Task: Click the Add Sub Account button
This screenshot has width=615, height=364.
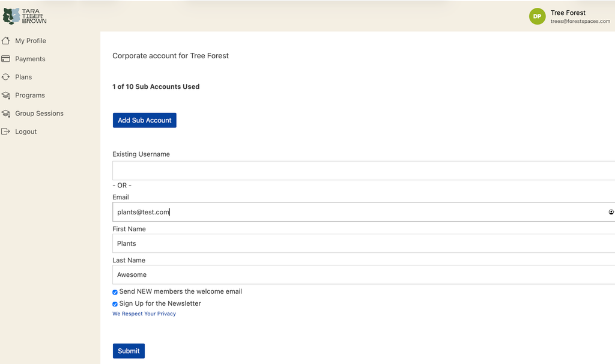Action: click(x=145, y=120)
